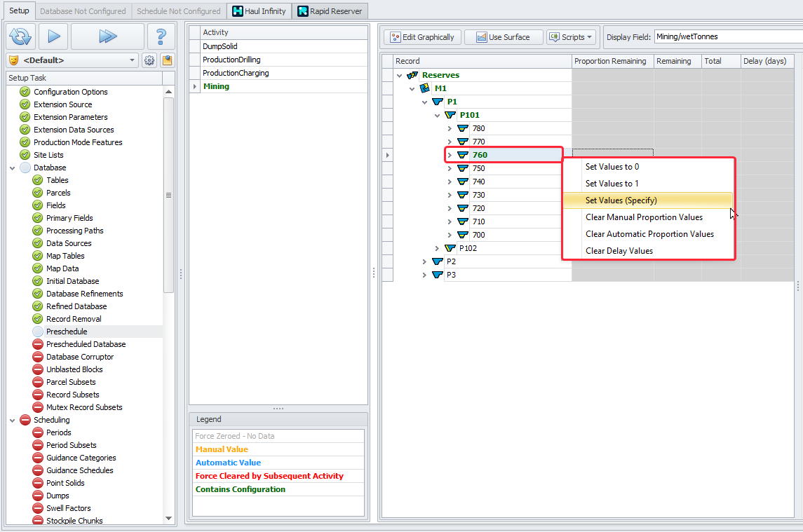Expand the P102 record node
The width and height of the screenshot is (803, 532).
pyautogui.click(x=437, y=248)
